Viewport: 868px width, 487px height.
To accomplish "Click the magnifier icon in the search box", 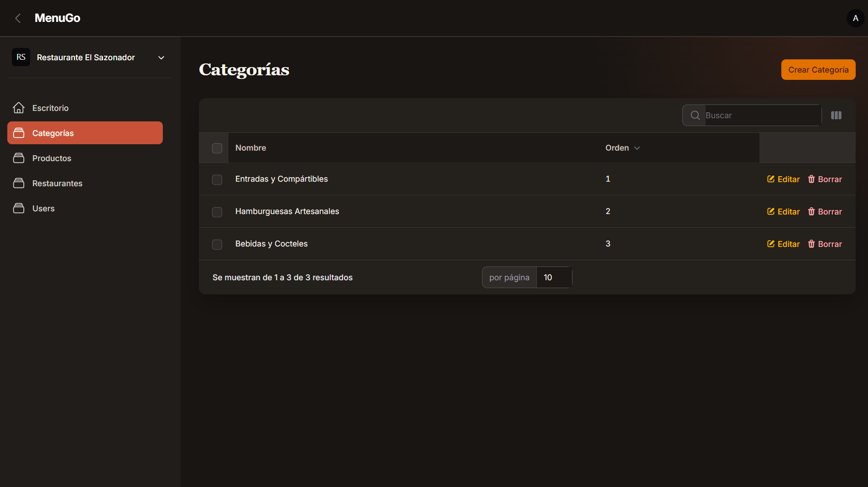I will click(x=695, y=115).
